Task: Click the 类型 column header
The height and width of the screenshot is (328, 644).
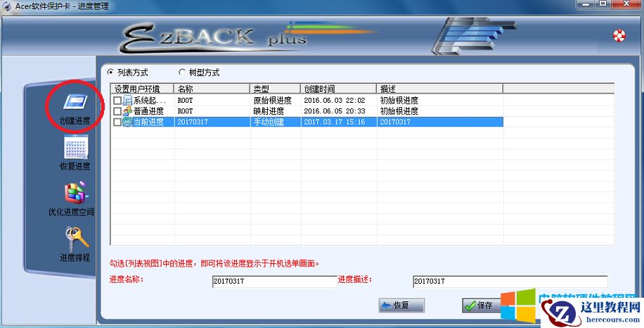Action: tap(276, 89)
